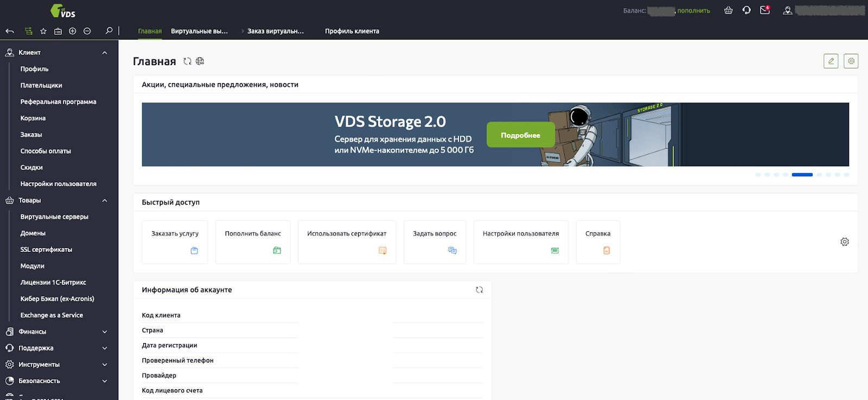Switch to the Главная tab
868x400 pixels.
point(150,31)
